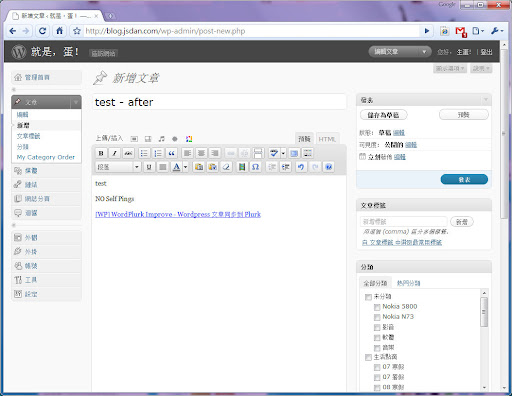Viewport: 512px width, 396px height.
Task: Insert bulleted list in editor
Action: pos(144,153)
